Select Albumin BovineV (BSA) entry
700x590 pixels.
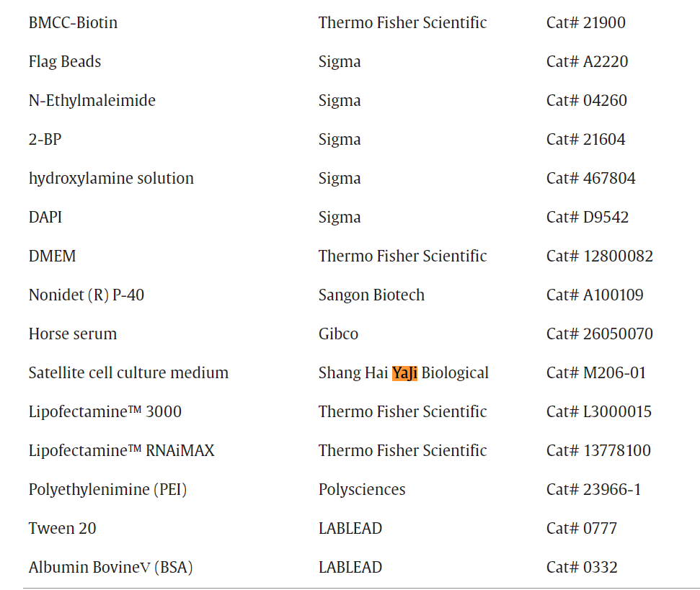click(x=110, y=568)
